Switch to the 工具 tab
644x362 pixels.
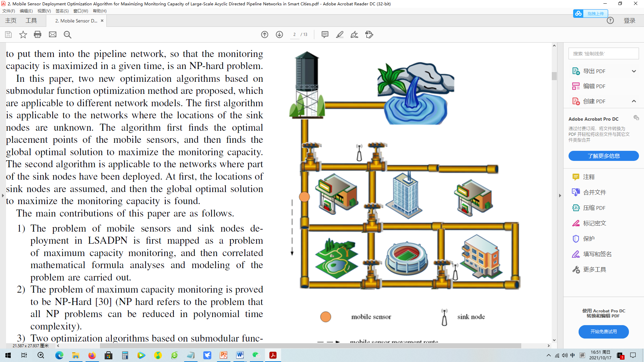click(x=31, y=21)
